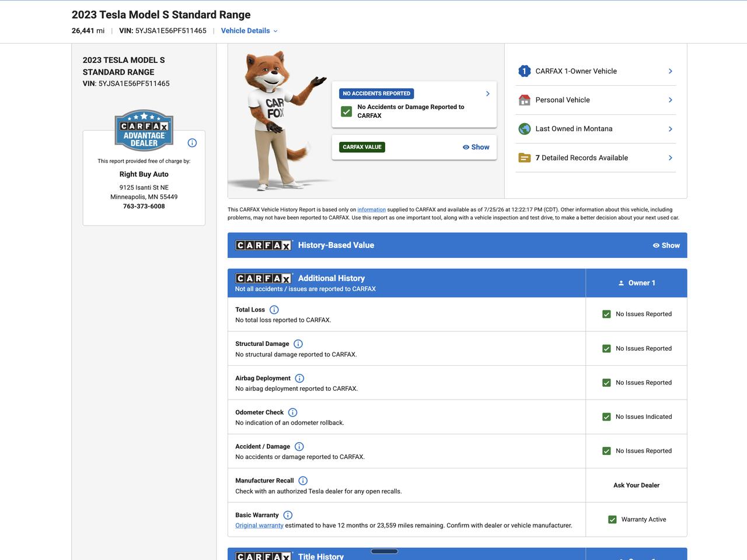Image resolution: width=747 pixels, height=560 pixels.
Task: Select the Personal Vehicle row
Action: (595, 100)
